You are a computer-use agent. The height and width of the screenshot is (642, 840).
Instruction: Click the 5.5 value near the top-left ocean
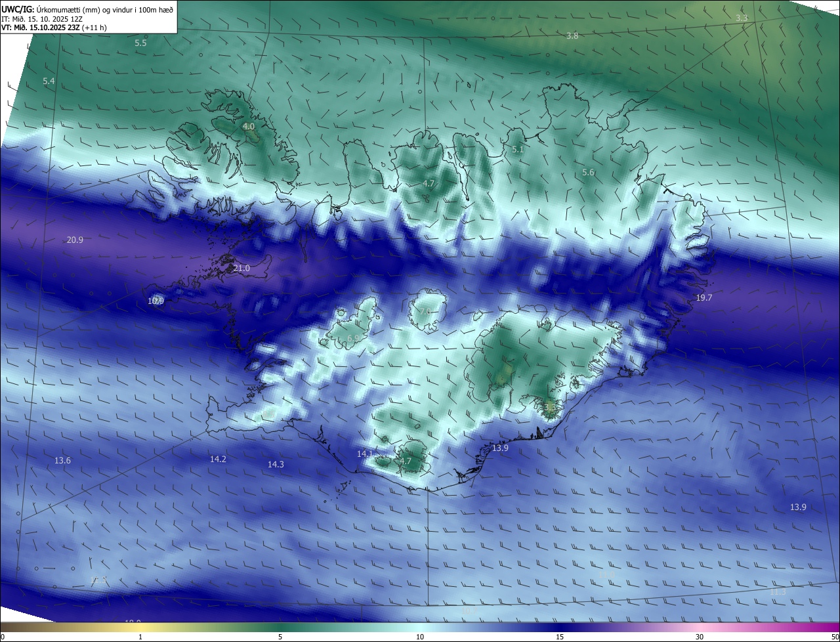pyautogui.click(x=140, y=43)
